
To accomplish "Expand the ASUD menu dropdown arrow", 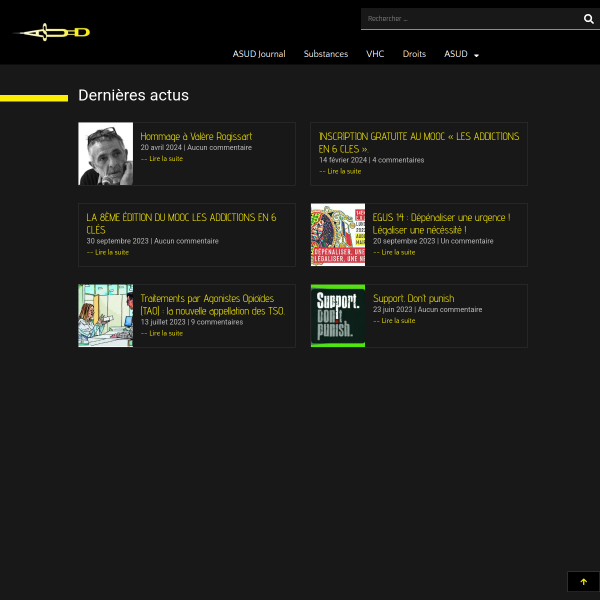I will [x=476, y=55].
